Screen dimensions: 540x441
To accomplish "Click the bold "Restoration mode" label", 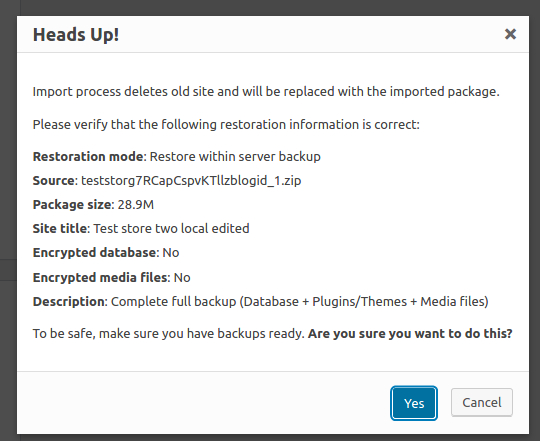I will (x=88, y=157).
